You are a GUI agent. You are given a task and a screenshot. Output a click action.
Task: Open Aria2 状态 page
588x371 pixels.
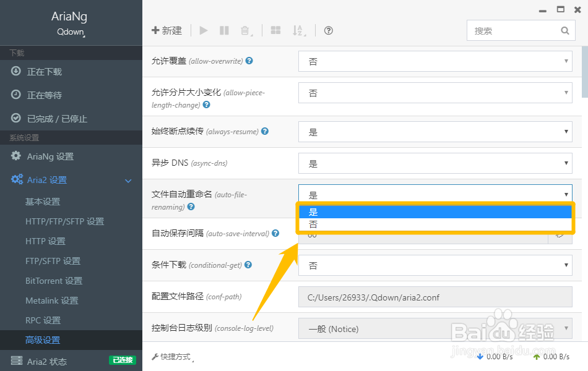(46, 361)
